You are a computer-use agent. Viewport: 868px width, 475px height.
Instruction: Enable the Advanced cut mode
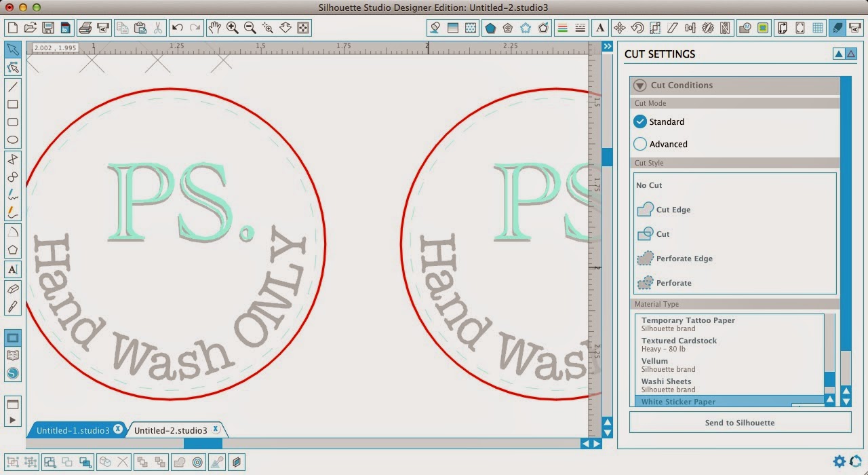639,144
